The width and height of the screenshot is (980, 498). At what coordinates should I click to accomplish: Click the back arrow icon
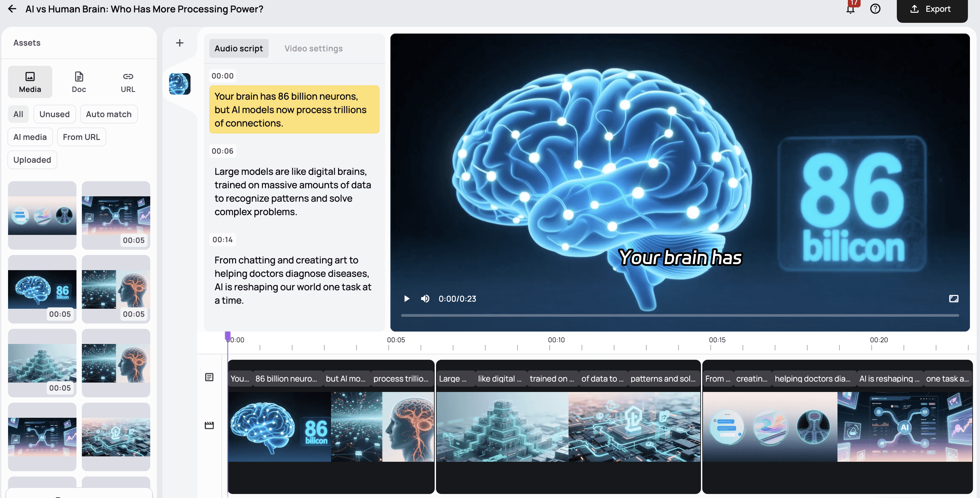point(12,9)
